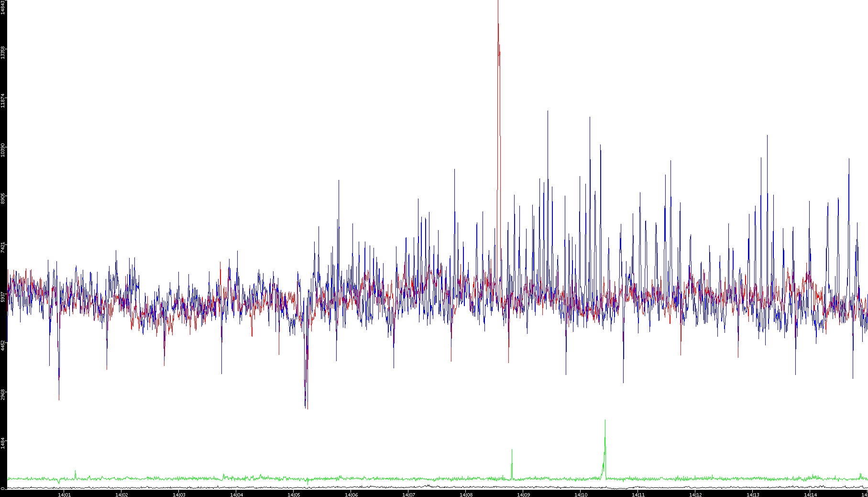868x497 pixels.
Task: Click the 2968 value on vertical axis
Action: click(x=3, y=395)
